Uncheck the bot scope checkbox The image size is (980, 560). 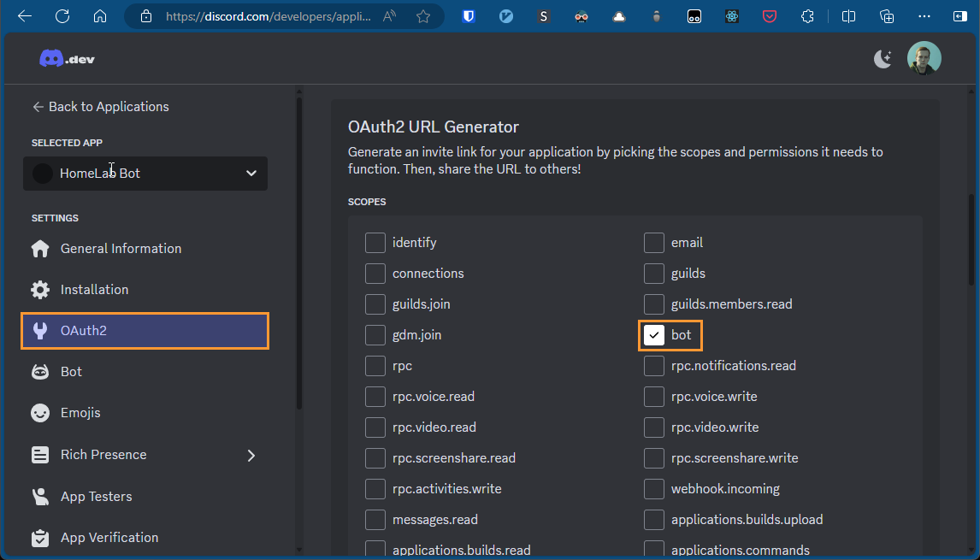click(654, 335)
